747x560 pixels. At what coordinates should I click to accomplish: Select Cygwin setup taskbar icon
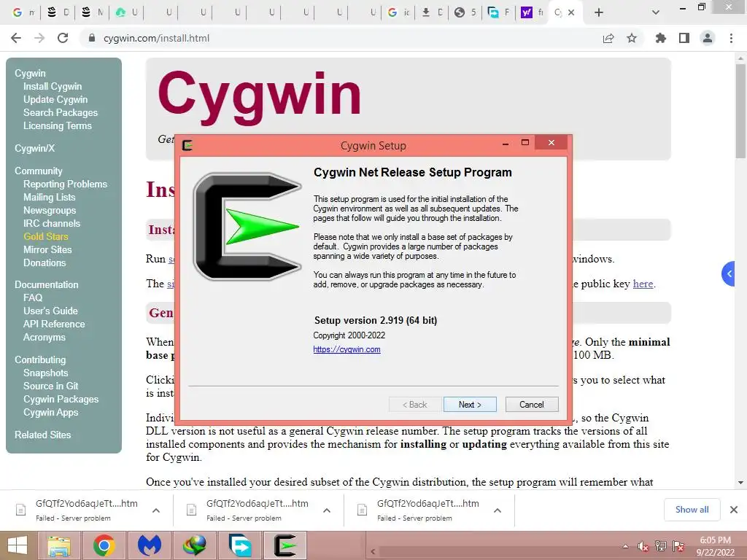point(285,545)
